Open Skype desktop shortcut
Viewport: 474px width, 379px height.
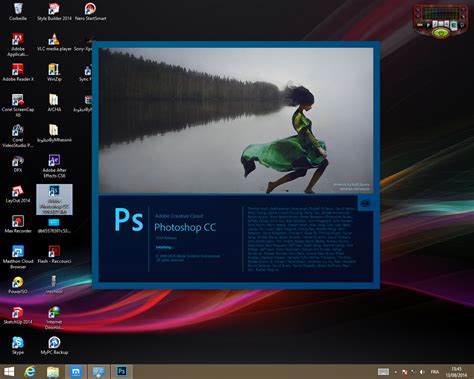click(x=18, y=345)
